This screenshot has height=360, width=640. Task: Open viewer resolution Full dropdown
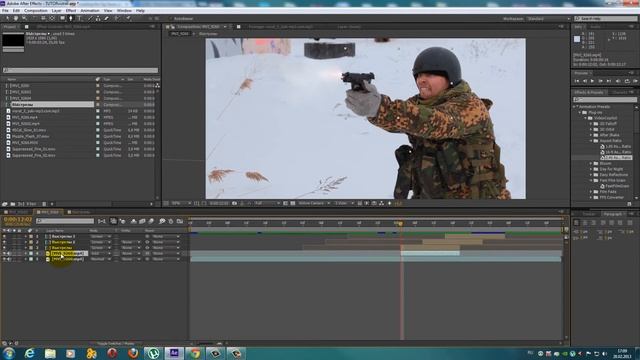click(x=267, y=203)
